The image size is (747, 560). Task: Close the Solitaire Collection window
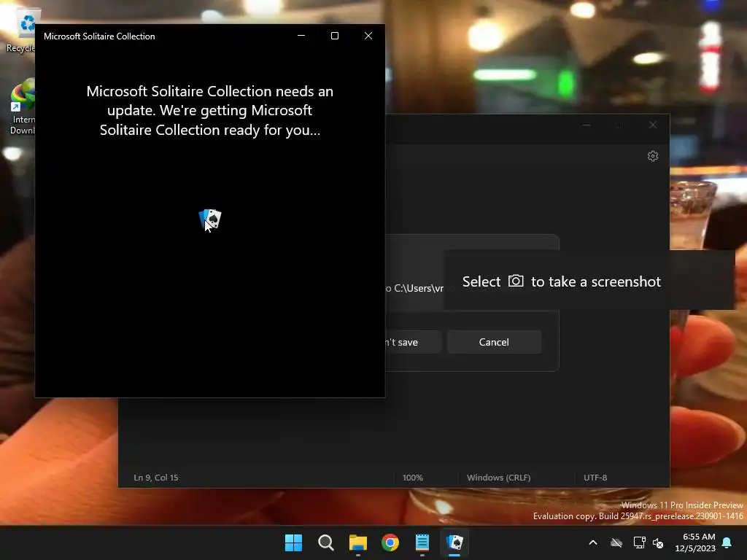tap(368, 36)
